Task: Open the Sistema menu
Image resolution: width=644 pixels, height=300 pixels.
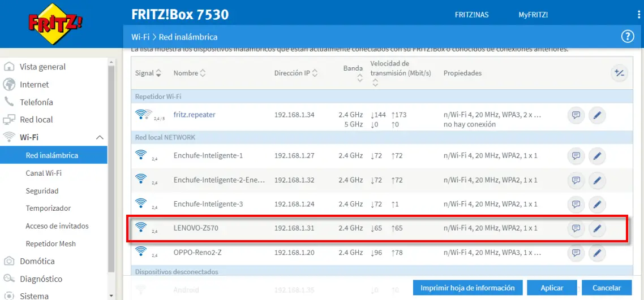Action: point(34,296)
